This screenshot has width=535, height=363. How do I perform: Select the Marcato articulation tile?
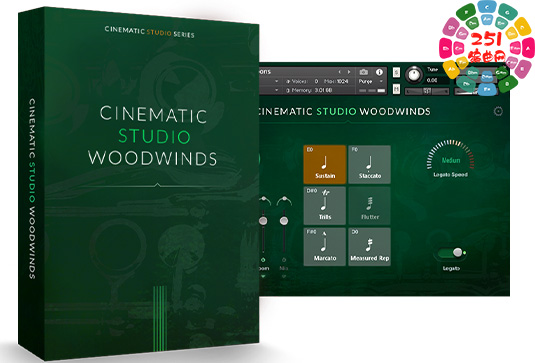[324, 247]
